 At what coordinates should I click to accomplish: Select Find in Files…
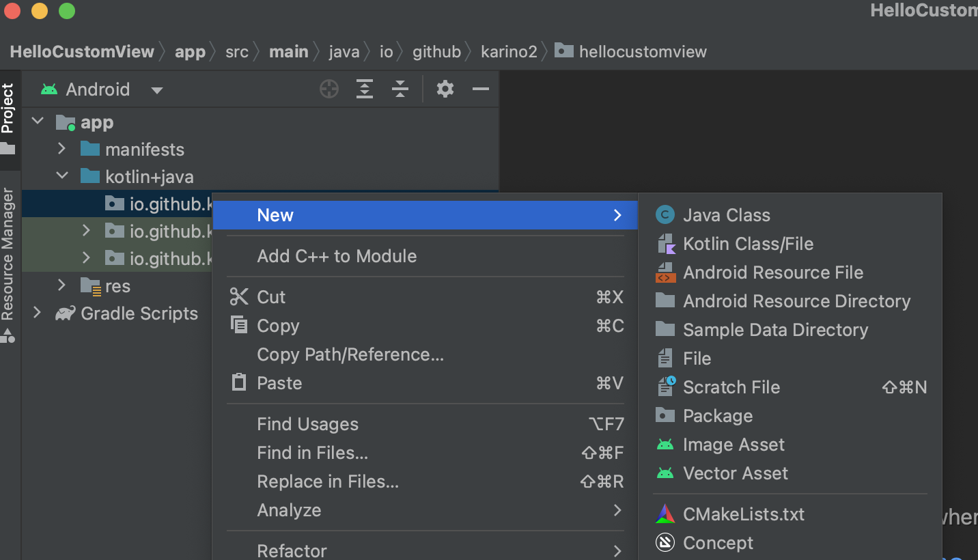(x=425, y=453)
